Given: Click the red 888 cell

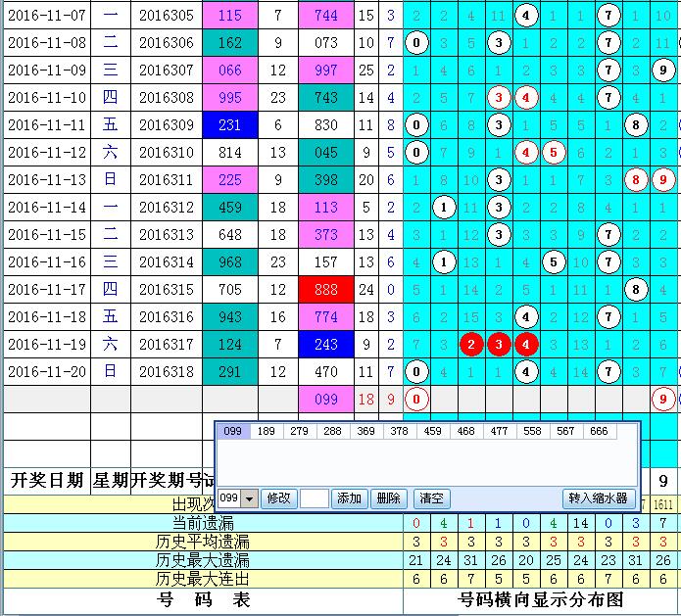Looking at the screenshot, I should coord(325,290).
